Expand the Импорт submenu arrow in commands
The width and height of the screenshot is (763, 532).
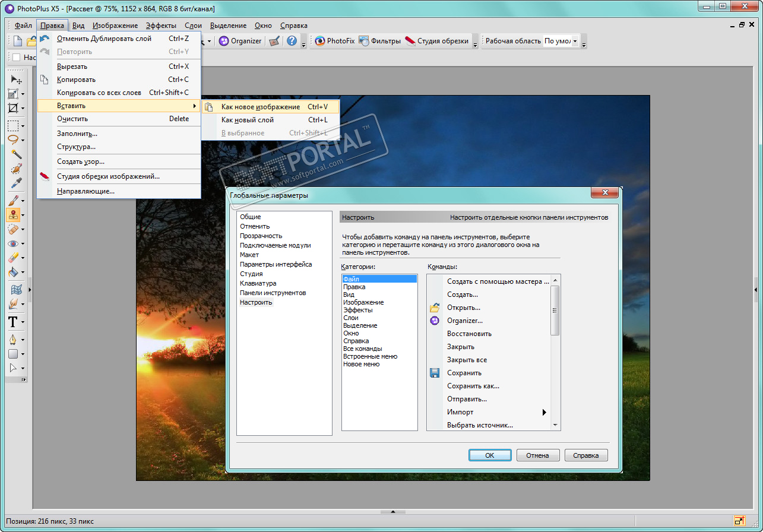[544, 412]
